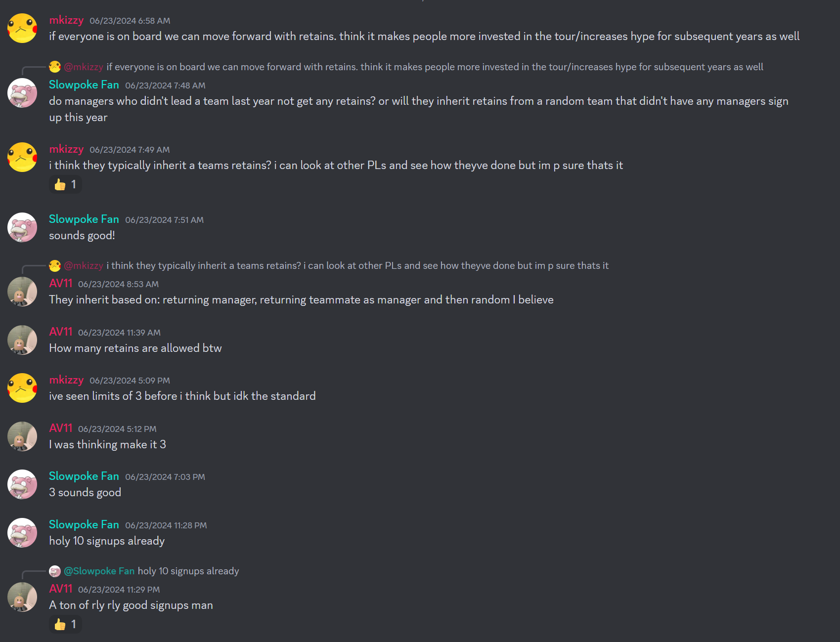The width and height of the screenshot is (840, 642).
Task: Click the 06/23/2024 5:12 PM timestamp
Action: pyautogui.click(x=117, y=429)
